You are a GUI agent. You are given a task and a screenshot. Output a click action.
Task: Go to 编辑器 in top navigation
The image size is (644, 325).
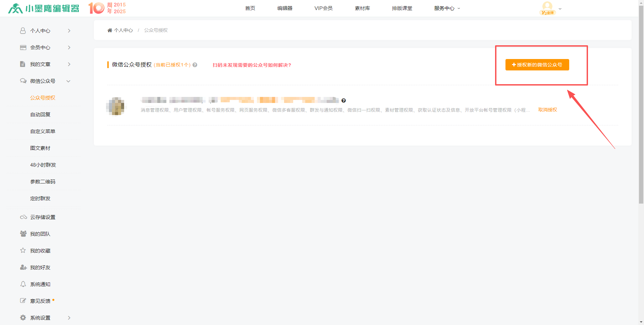point(285,8)
